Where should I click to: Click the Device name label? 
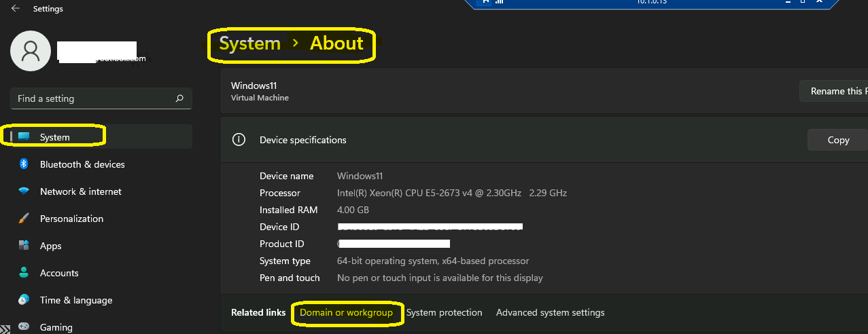287,176
